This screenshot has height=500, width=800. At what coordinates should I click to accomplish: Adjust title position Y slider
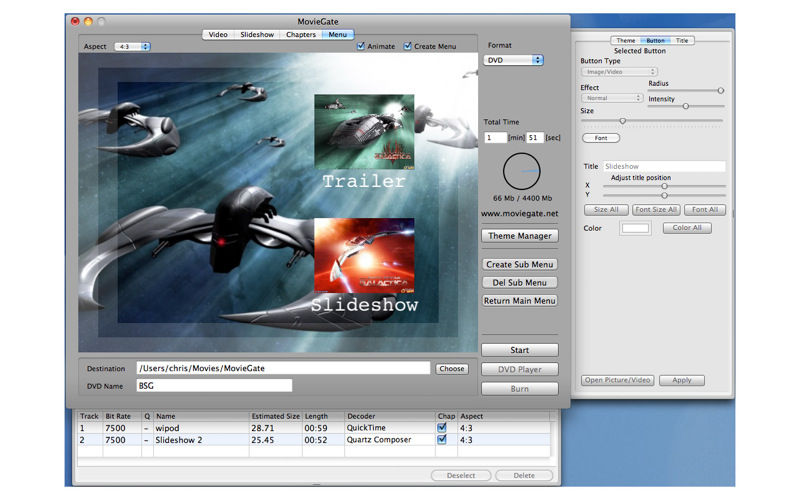coord(664,195)
